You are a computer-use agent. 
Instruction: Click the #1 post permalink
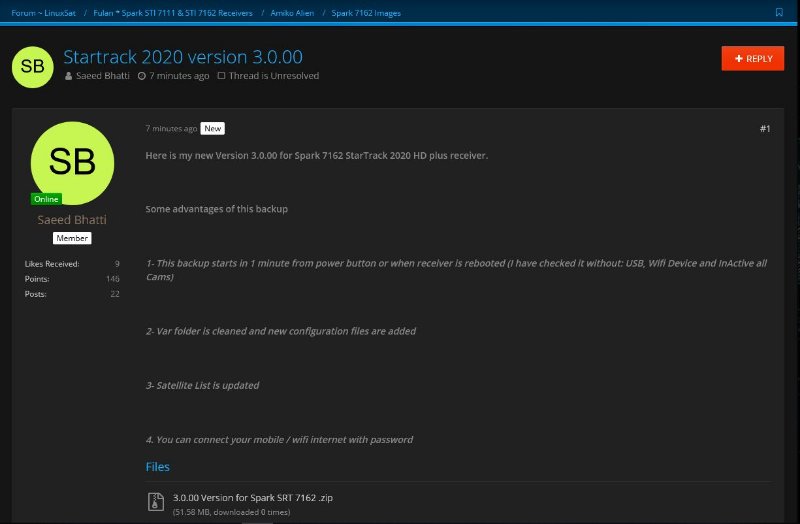pyautogui.click(x=764, y=129)
